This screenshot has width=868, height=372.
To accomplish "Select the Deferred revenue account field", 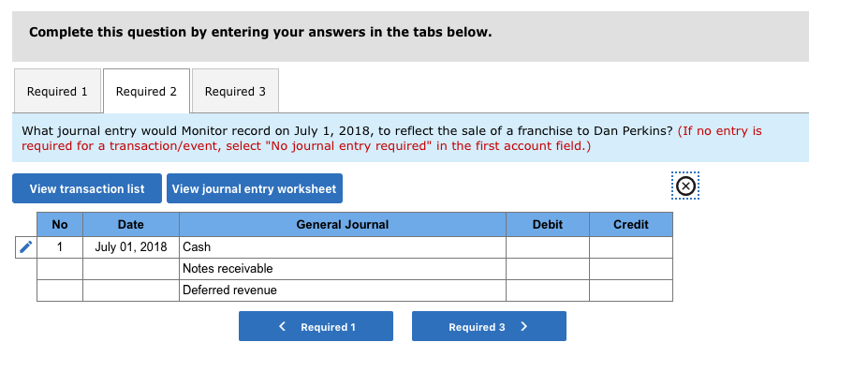I will point(343,290).
